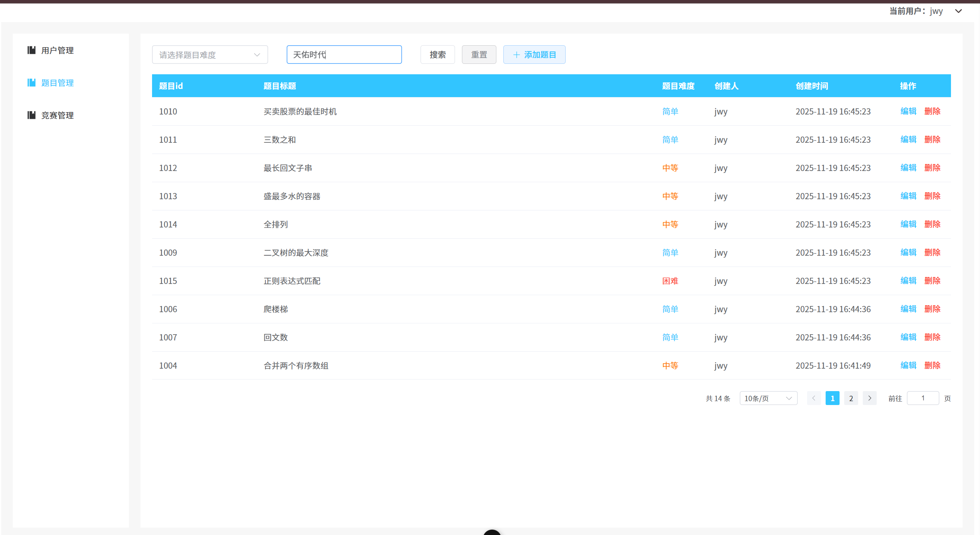Click the plus icon on 添加题目 button
The width and height of the screenshot is (980, 535).
(x=516, y=55)
